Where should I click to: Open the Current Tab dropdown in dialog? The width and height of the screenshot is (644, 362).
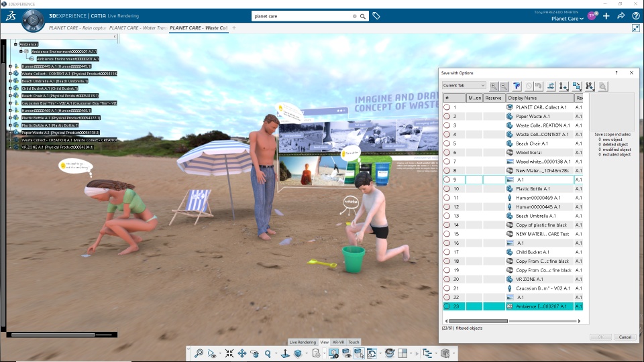(464, 85)
